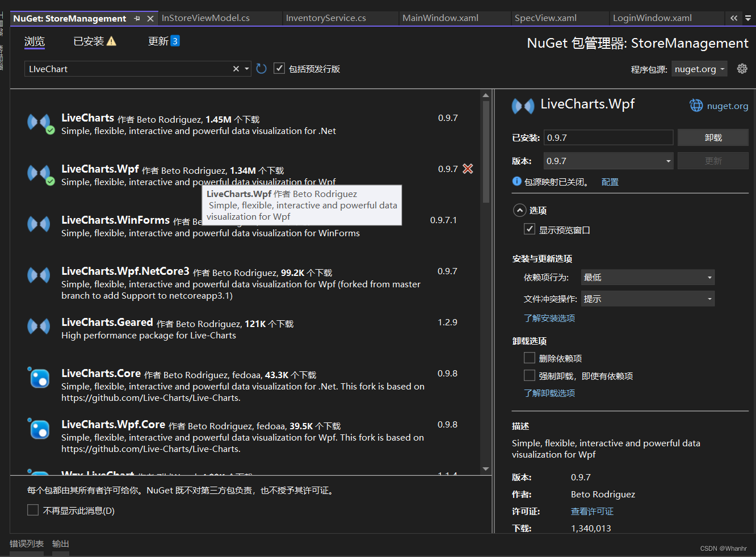Open nuget.org via the globe icon

pos(696,105)
